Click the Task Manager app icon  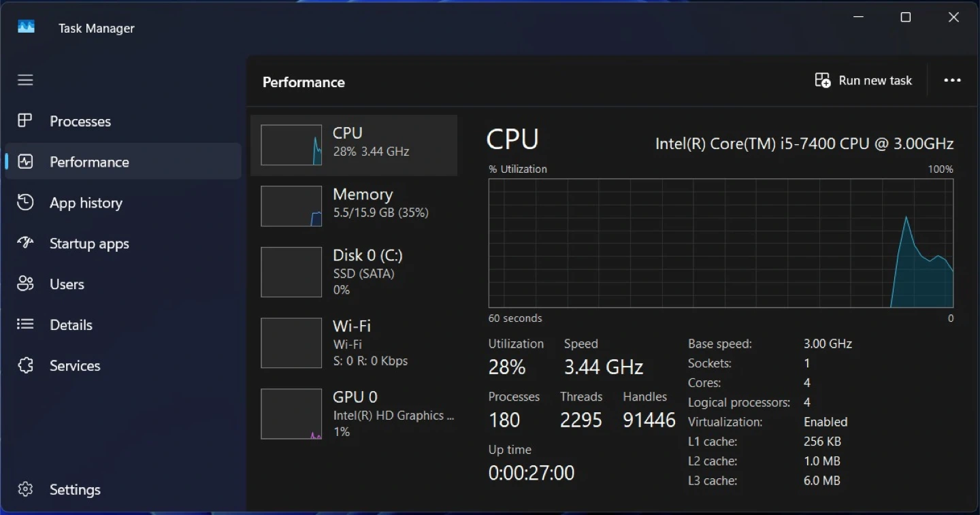coord(26,27)
